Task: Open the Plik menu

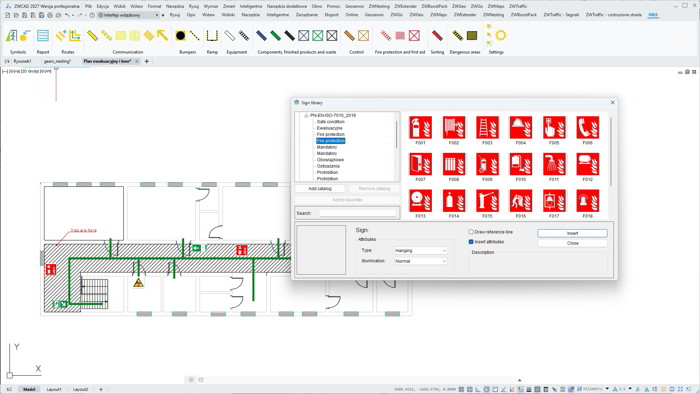Action: click(x=88, y=6)
